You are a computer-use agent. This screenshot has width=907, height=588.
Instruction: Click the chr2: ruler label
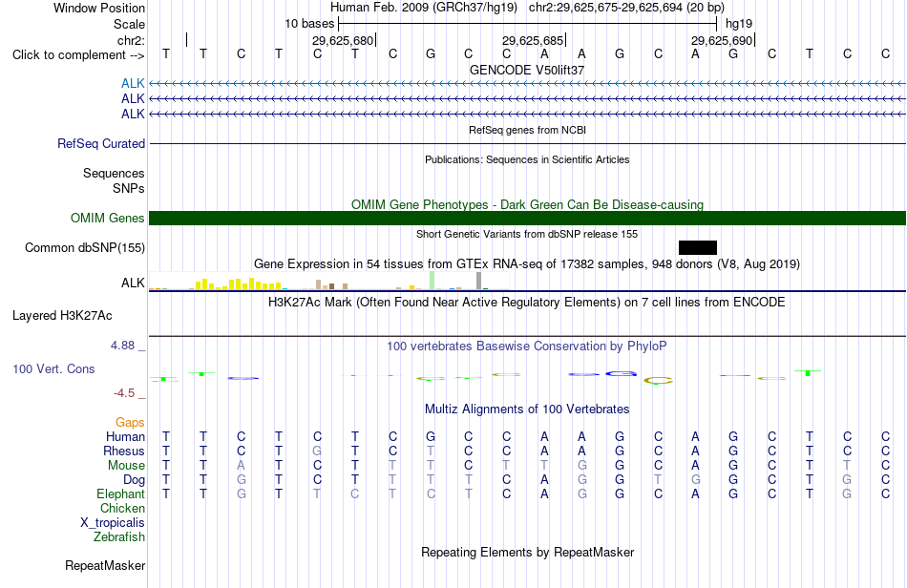pos(132,40)
